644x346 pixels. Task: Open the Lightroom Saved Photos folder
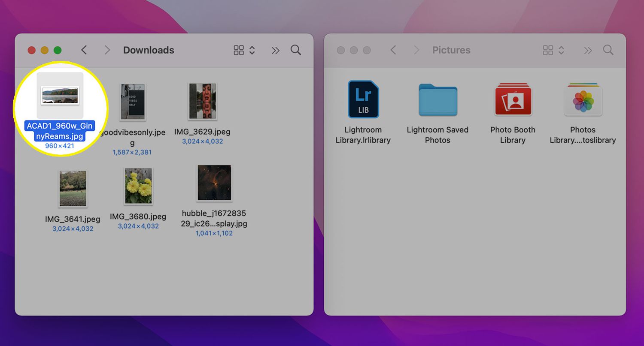[x=437, y=99]
